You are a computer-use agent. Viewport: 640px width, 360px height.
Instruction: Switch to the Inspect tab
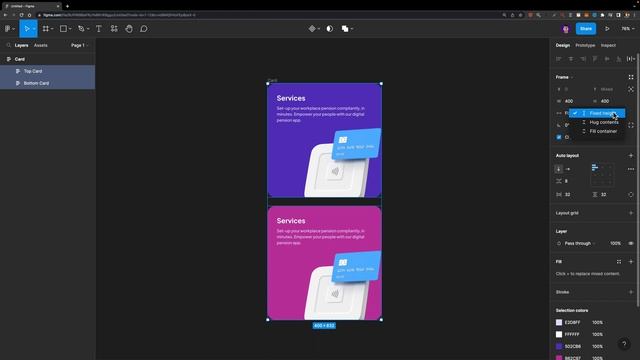coord(608,45)
